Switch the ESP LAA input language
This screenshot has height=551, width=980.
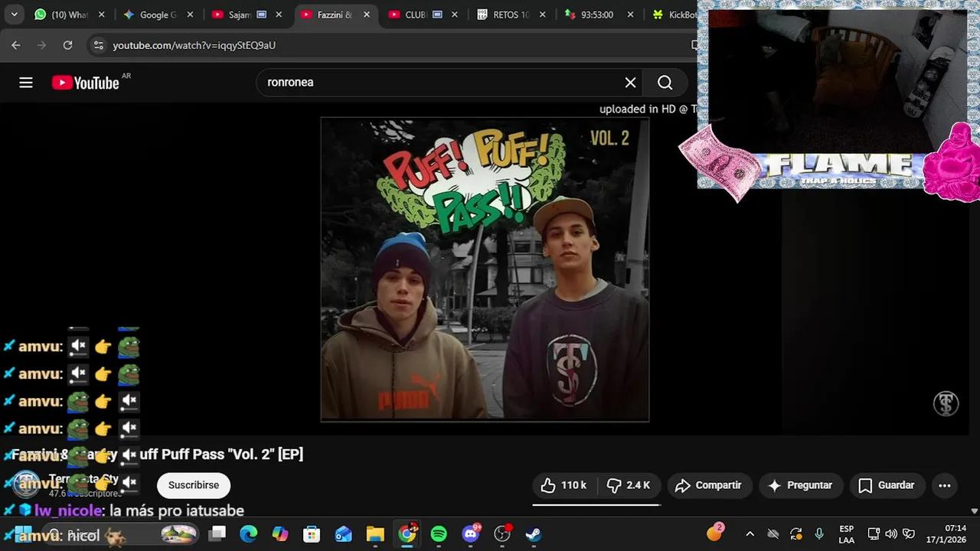click(846, 534)
